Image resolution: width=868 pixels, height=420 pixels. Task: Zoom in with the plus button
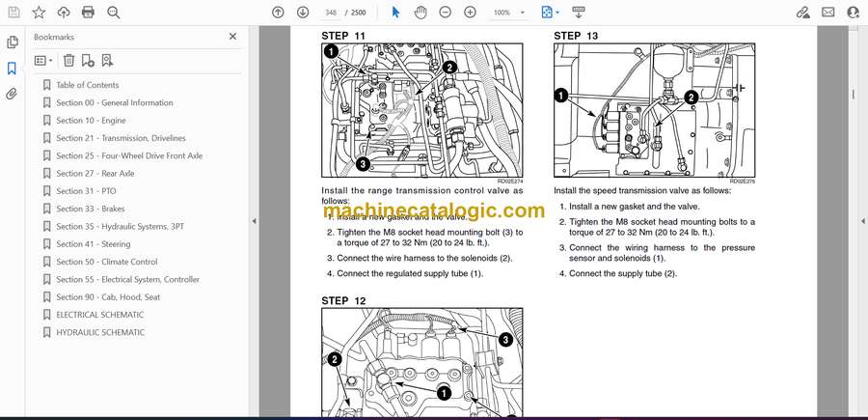(x=470, y=13)
